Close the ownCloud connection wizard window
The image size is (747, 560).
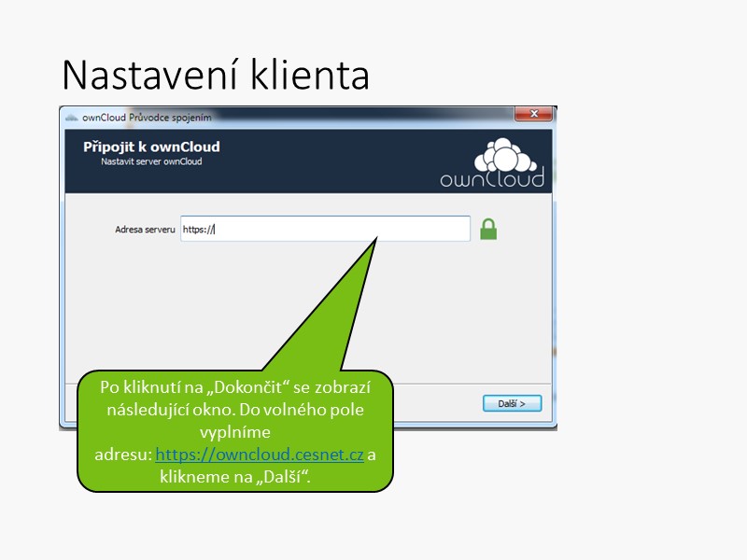[x=533, y=114]
